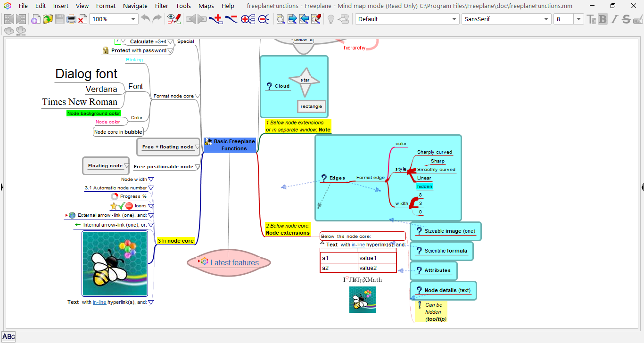
Task: Expand the Icons node triangle
Action: 151,206
